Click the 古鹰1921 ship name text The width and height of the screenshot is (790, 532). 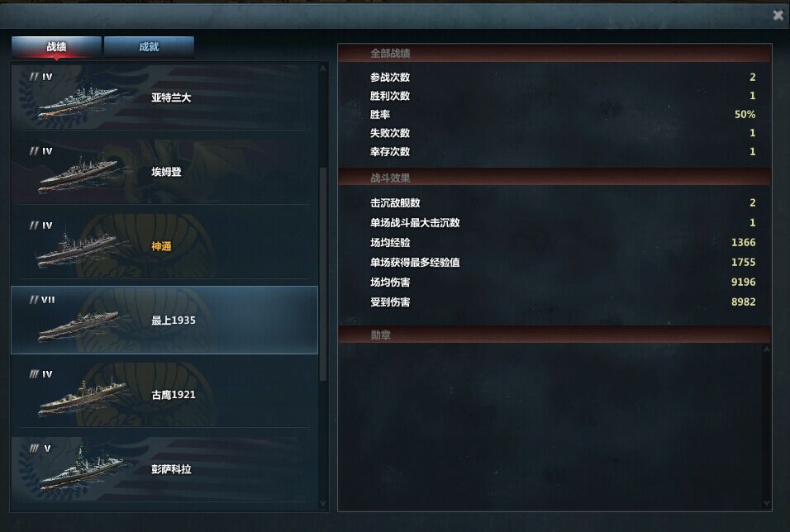(x=174, y=395)
